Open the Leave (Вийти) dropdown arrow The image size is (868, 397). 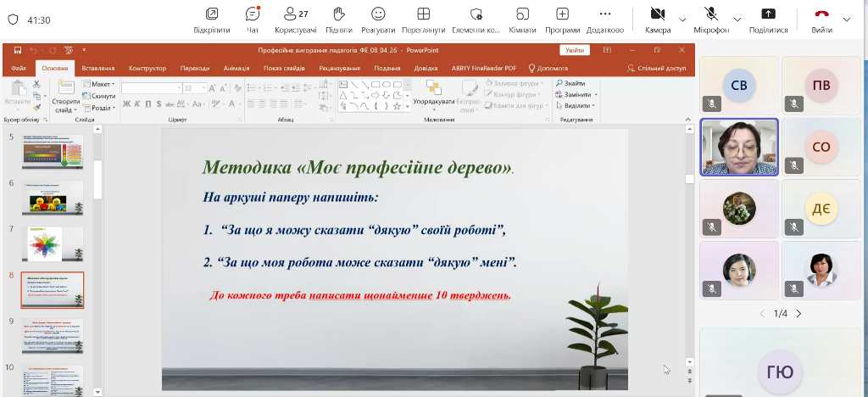click(847, 20)
